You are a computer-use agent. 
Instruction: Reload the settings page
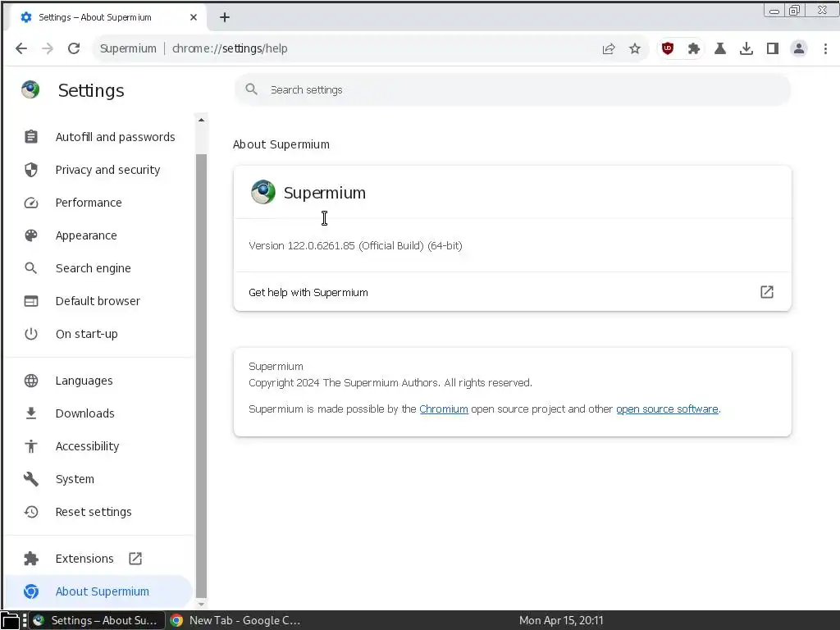74,48
